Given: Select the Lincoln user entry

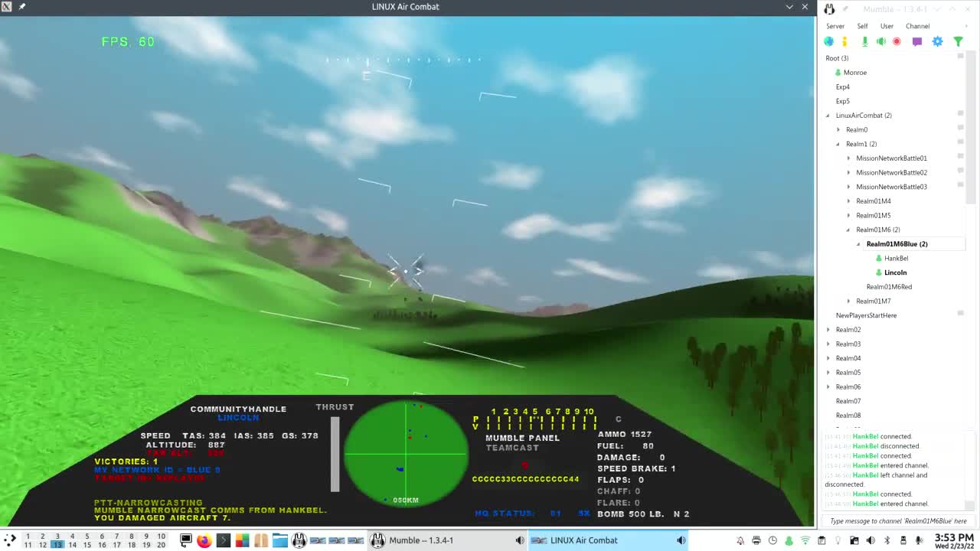Looking at the screenshot, I should coord(895,272).
